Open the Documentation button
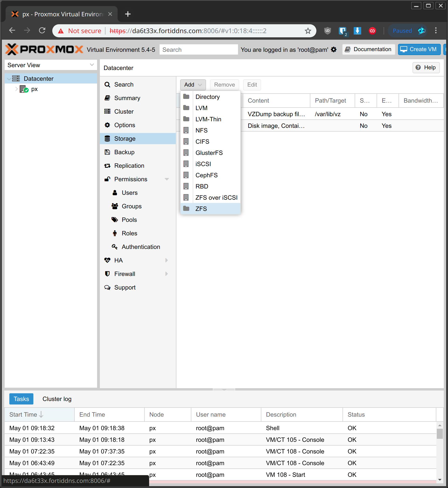Viewport: 448px width, 488px height. [368, 49]
